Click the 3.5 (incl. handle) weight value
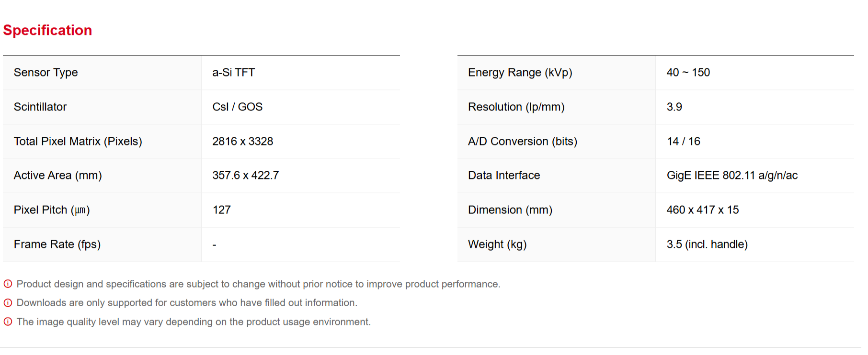 click(707, 244)
